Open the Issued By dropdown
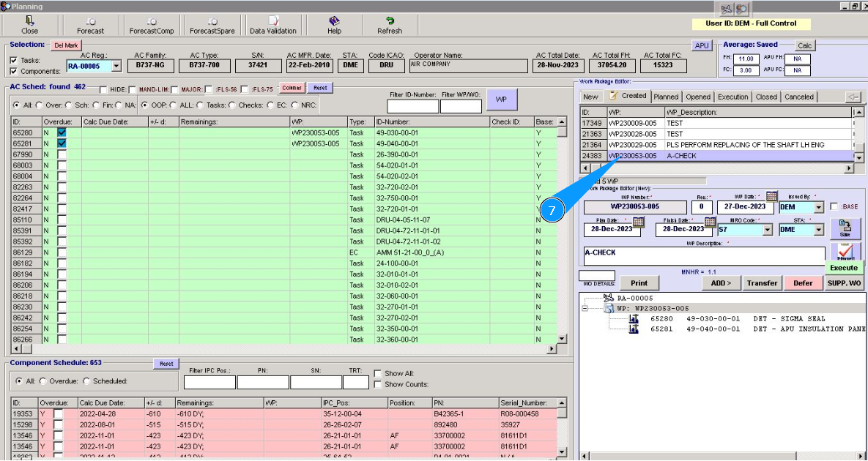 click(818, 208)
